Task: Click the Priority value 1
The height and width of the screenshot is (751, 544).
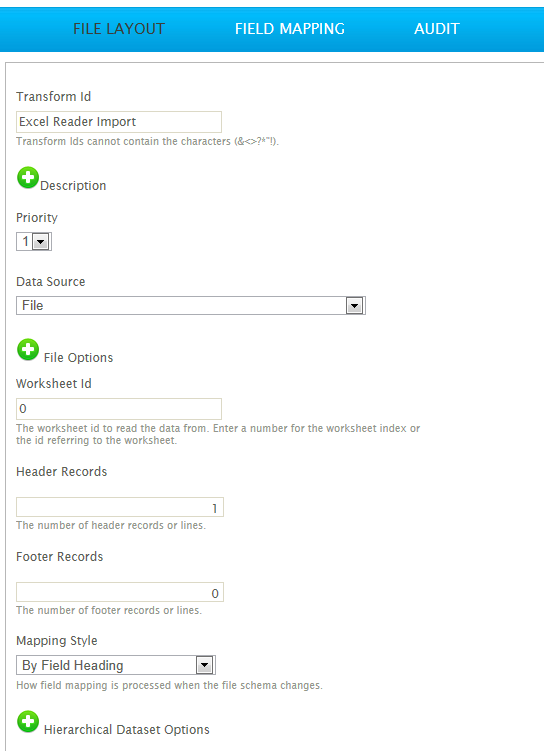Action: (x=25, y=241)
